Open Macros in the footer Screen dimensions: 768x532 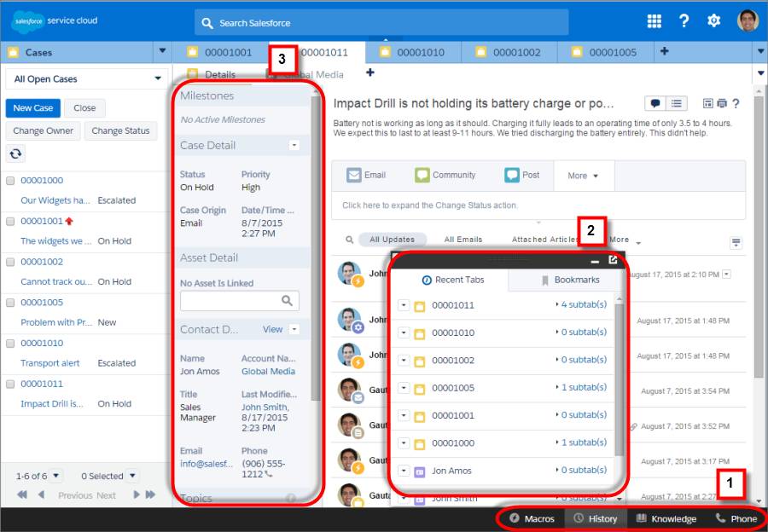click(x=532, y=519)
